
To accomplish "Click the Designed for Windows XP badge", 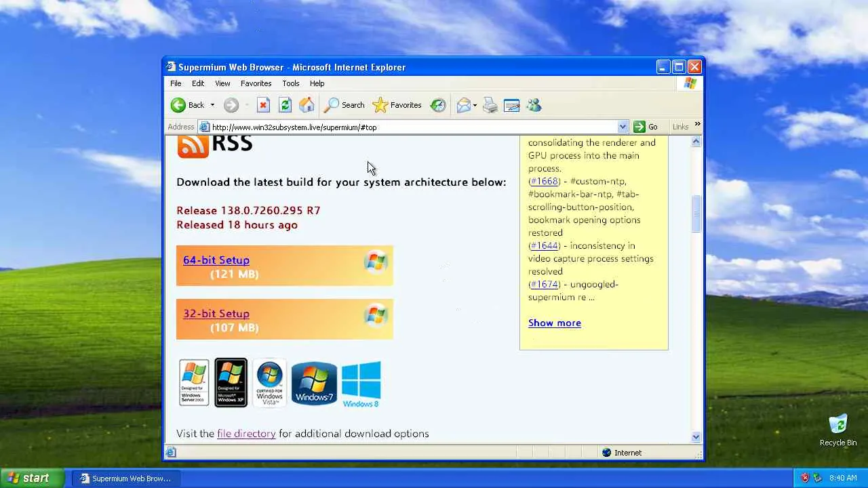I will [x=231, y=383].
